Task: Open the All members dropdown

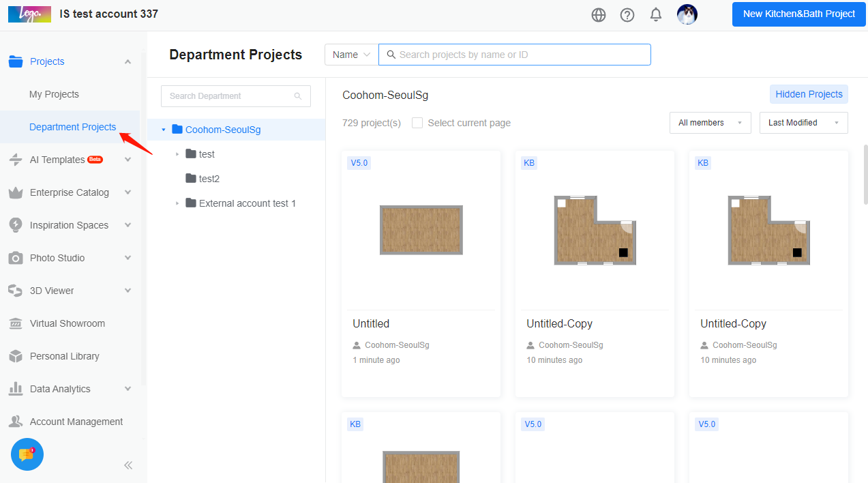Action: tap(710, 123)
